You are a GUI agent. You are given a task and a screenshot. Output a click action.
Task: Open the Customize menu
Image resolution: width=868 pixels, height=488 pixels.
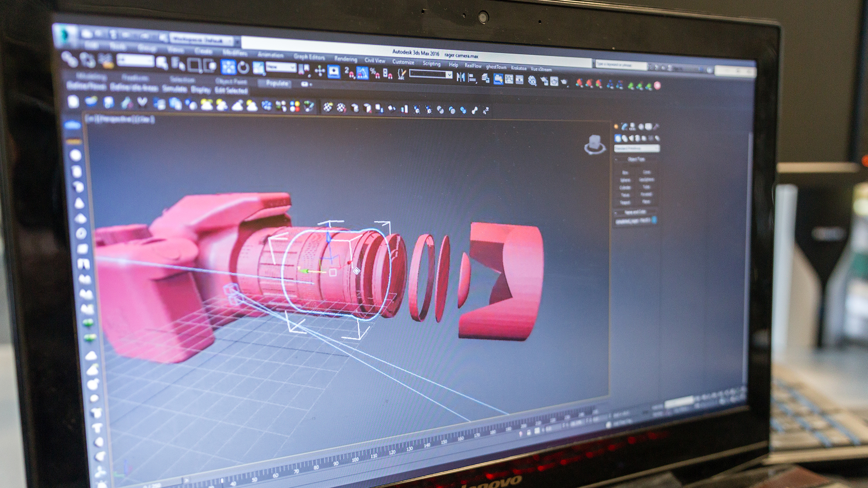coord(403,61)
